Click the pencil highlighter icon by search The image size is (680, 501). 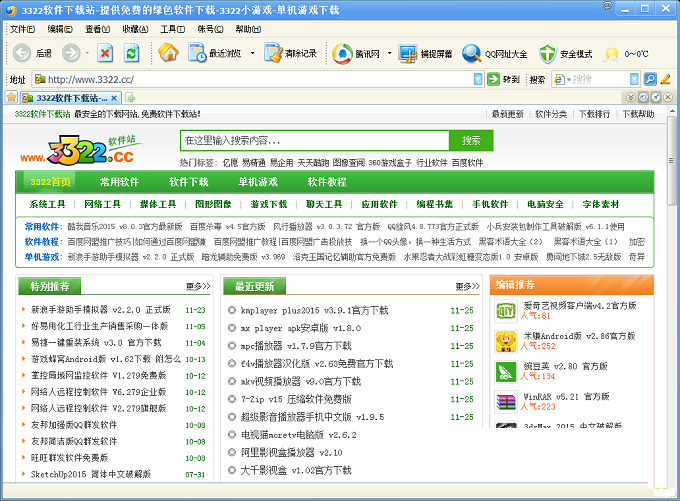665,79
